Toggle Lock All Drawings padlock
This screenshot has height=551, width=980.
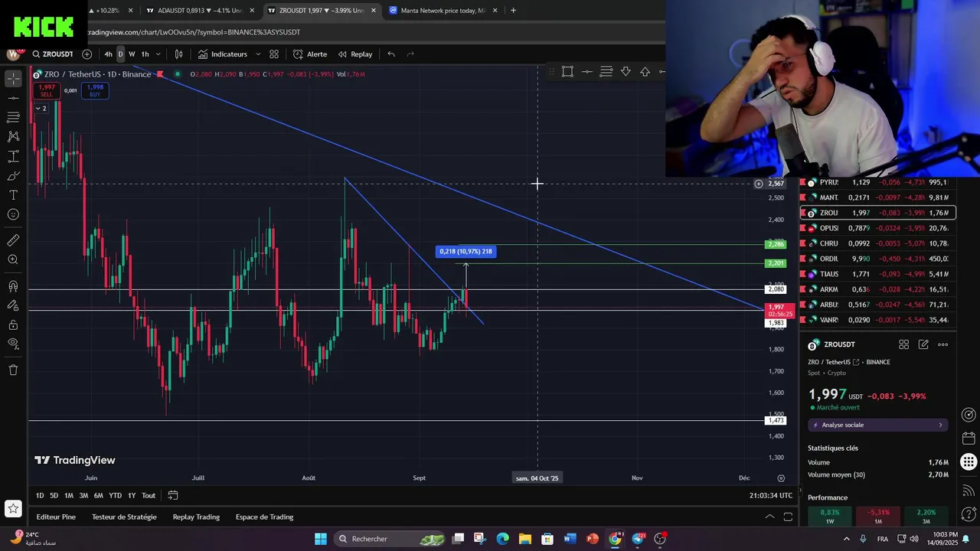[x=13, y=324]
